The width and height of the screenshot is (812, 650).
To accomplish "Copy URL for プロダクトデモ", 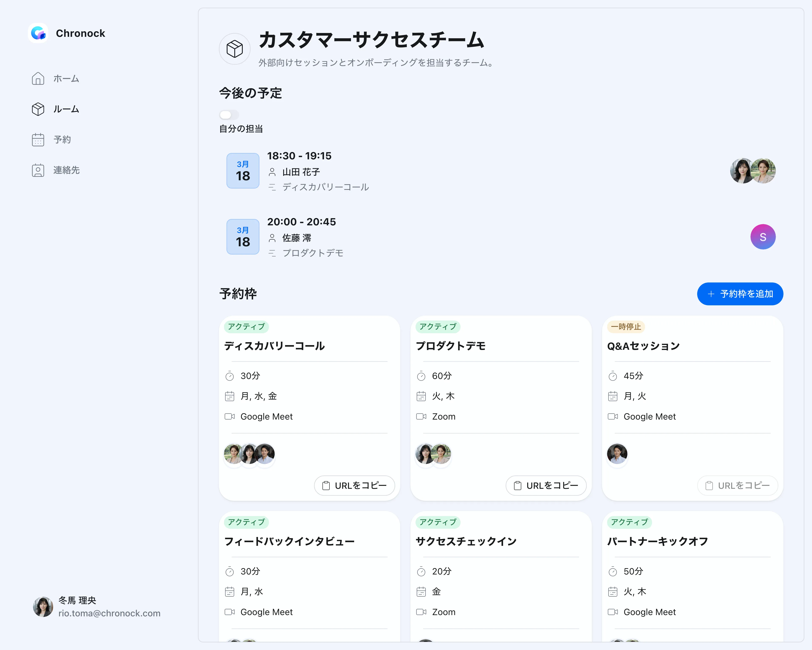I will pos(546,486).
